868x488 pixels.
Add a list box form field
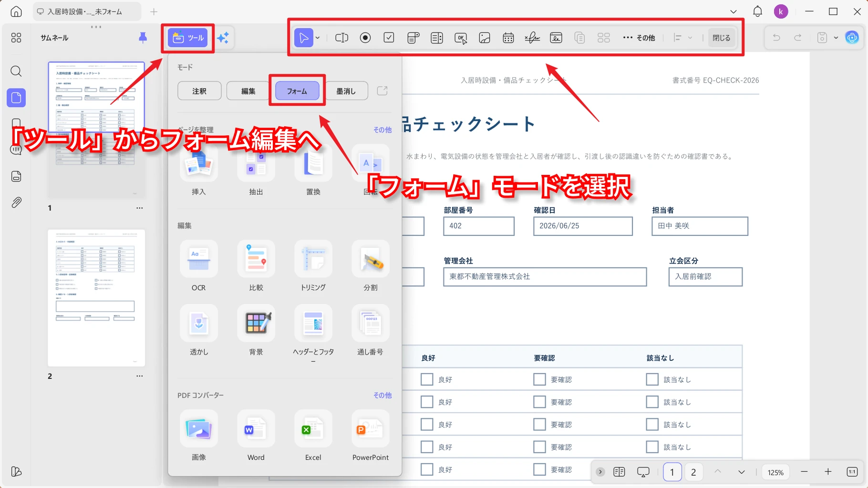click(x=437, y=38)
